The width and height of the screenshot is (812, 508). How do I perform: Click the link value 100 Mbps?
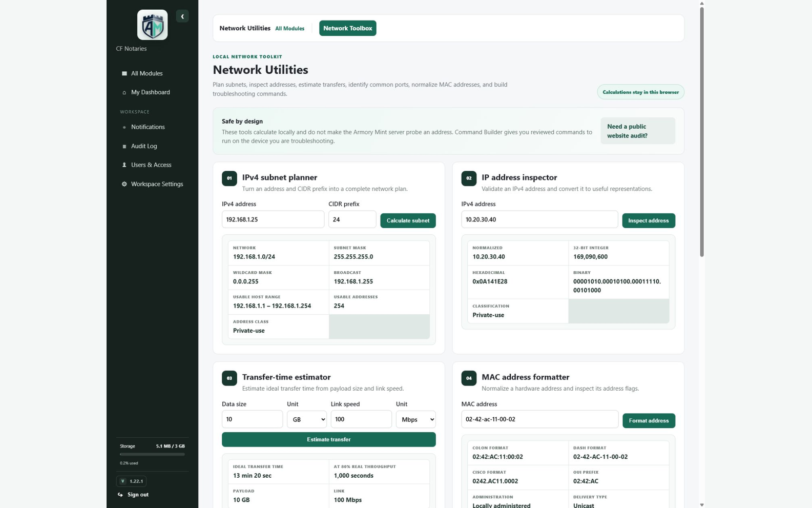tap(348, 500)
